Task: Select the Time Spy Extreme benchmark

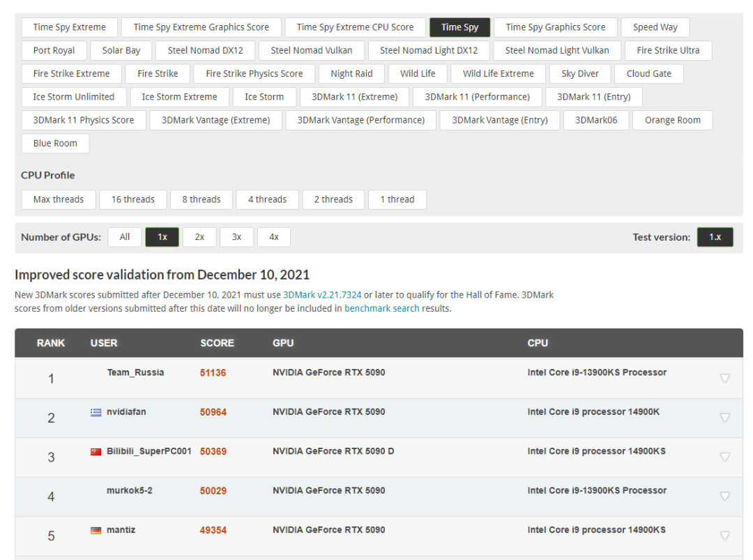Action: tap(69, 27)
